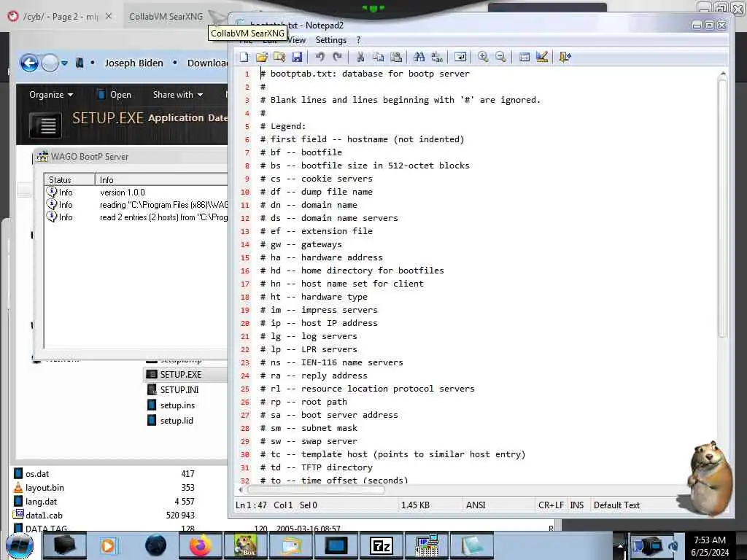Copy selection using the toolbar icon
The image size is (747, 560).
[379, 57]
